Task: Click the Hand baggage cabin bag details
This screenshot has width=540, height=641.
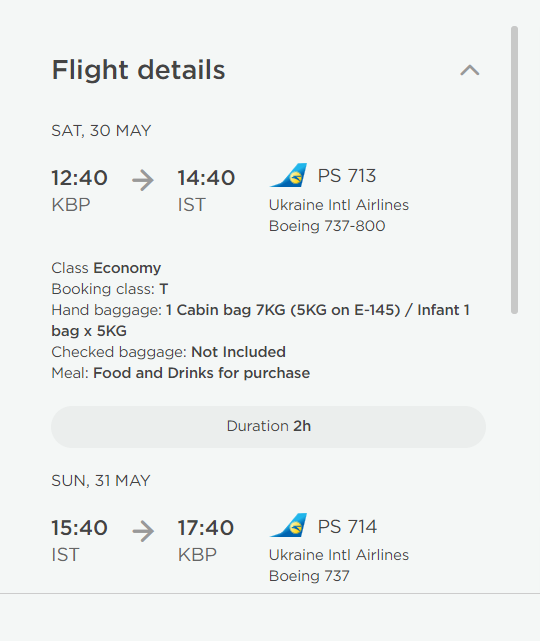Action: click(x=260, y=320)
